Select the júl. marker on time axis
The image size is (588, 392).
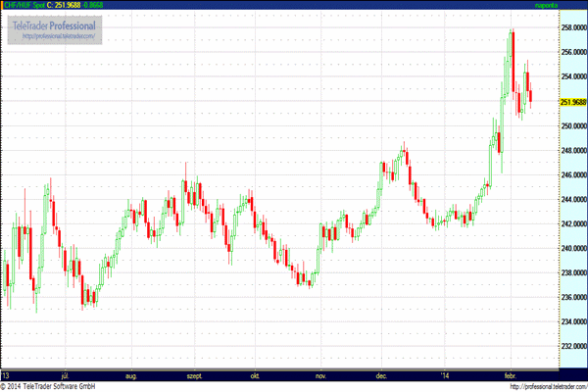click(65, 376)
